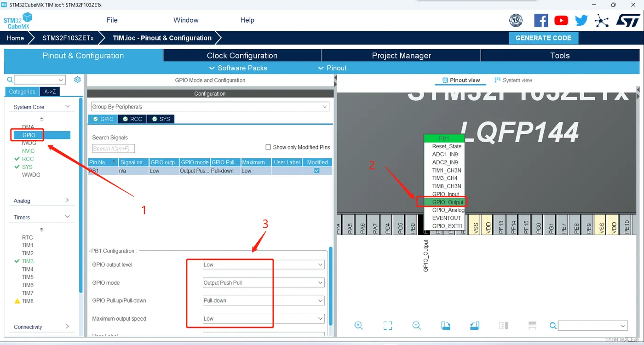Screen dimensions: 644x345
Task: Click the Search Signals input field
Action: tap(113, 149)
